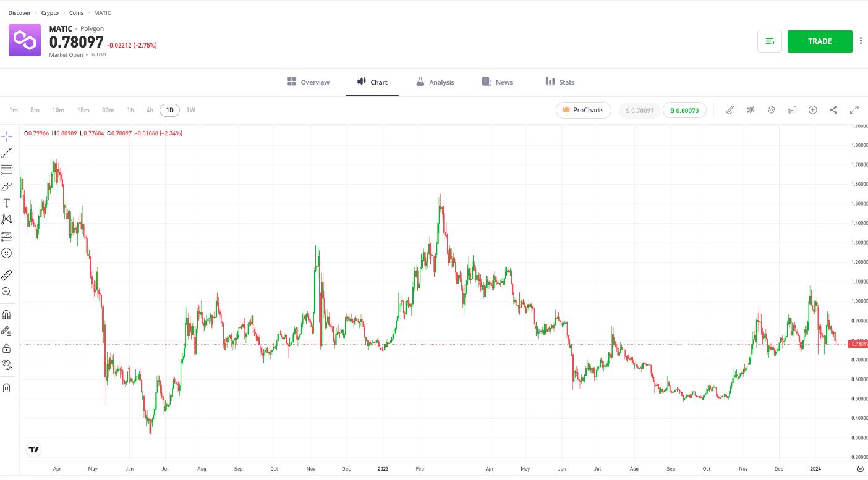Screen dimensions: 868x480
Task: Open chart scale settings at bottom right
Action: (x=860, y=469)
